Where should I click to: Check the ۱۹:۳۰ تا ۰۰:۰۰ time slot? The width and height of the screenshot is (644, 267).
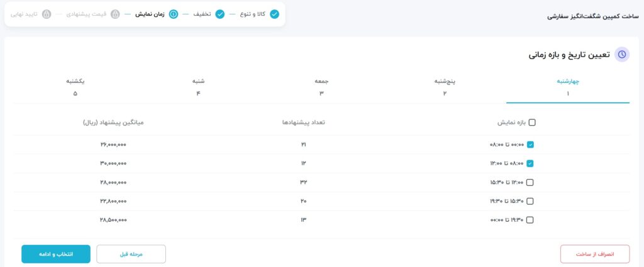[x=530, y=221]
